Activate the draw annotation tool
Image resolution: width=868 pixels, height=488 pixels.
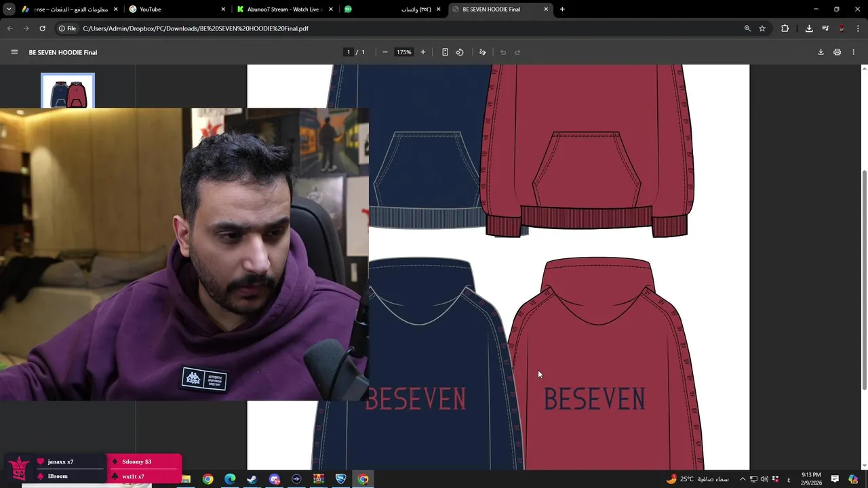pyautogui.click(x=483, y=52)
